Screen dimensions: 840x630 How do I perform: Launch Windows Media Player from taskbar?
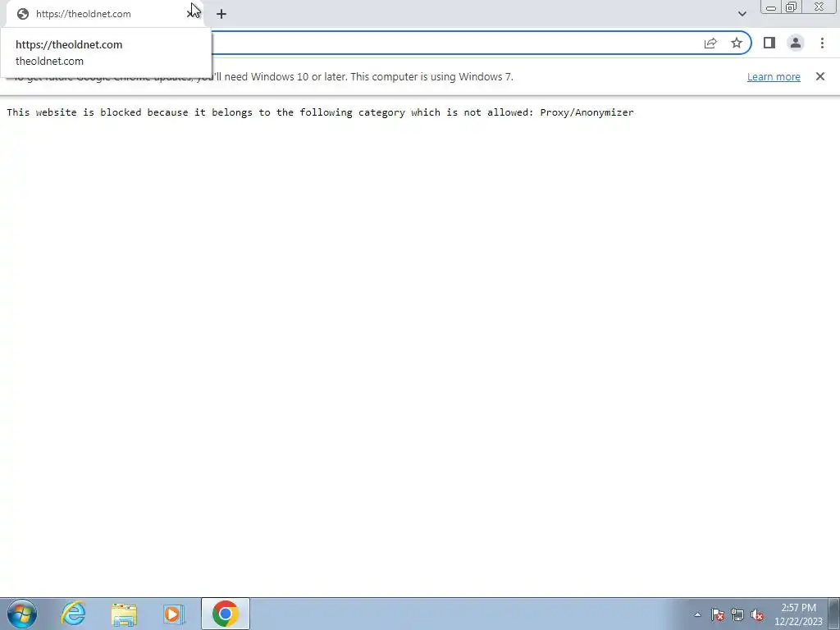[174, 614]
